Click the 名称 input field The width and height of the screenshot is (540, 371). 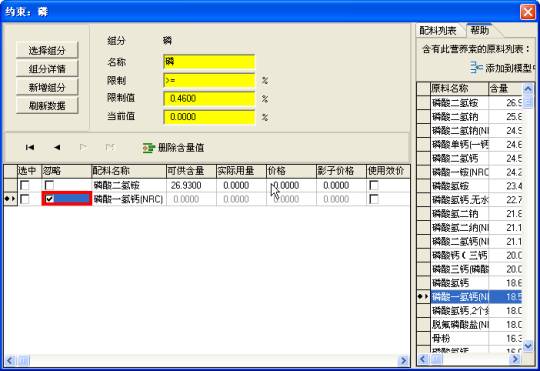(209, 62)
